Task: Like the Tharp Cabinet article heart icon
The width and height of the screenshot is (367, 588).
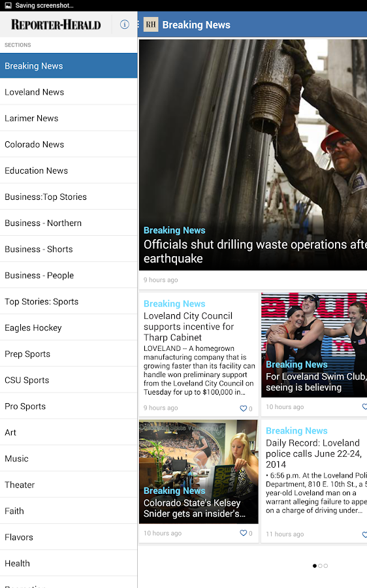Action: coord(244,408)
